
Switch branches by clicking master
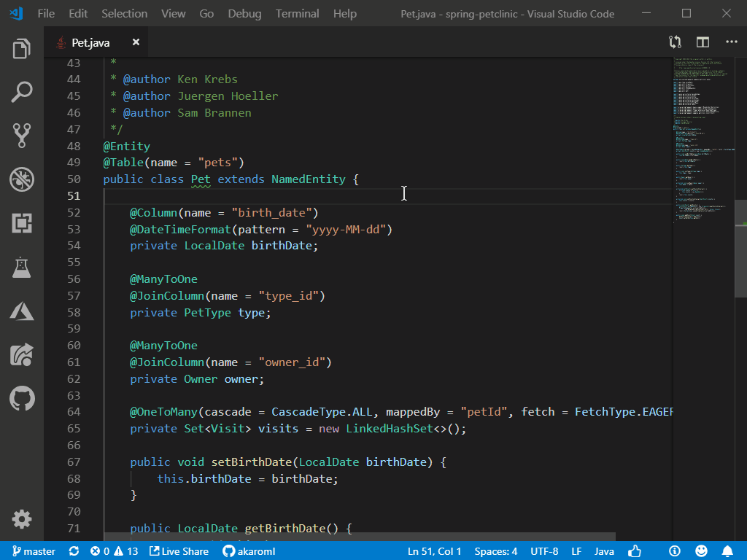[x=34, y=551]
